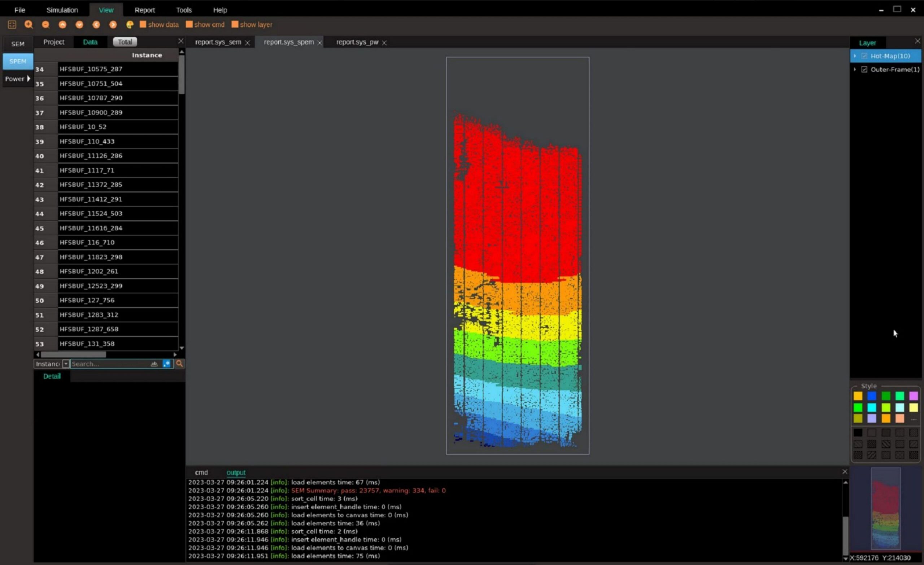Select the output console tab

coord(236,472)
